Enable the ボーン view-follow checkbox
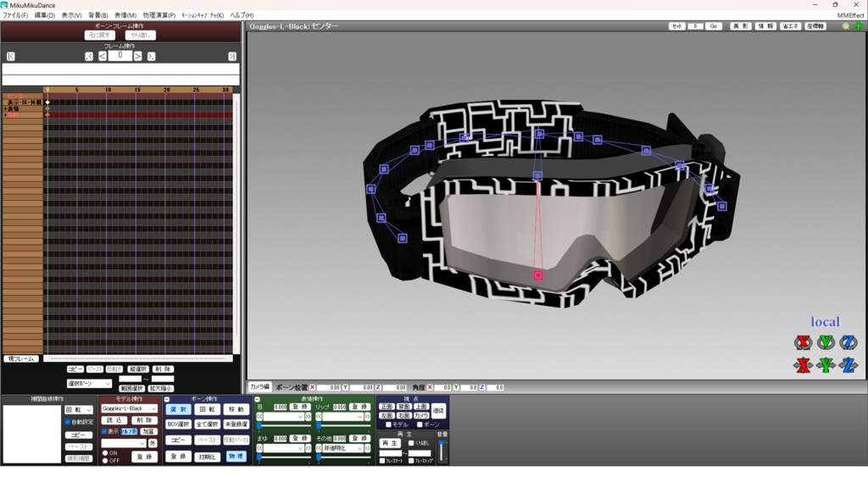Screen dimensions: 868x488 (420, 424)
